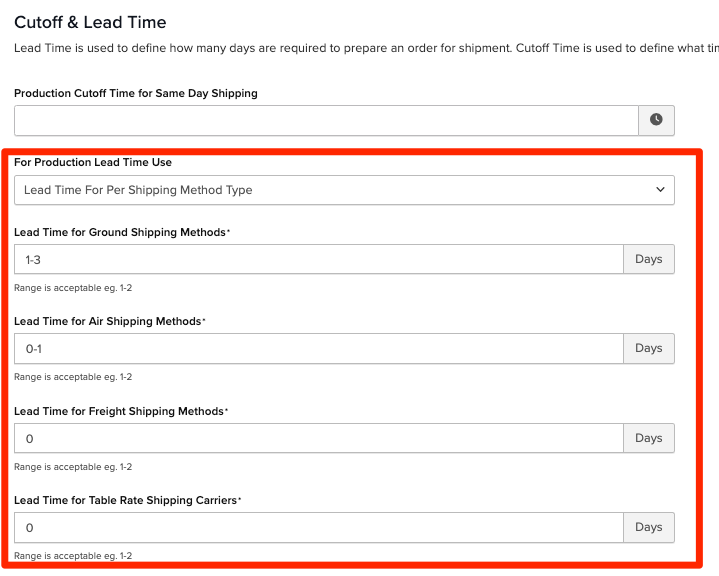Click the Ground Shipping lead time field containing 1-3
Viewport: 719px width, 576px height.
coord(319,259)
